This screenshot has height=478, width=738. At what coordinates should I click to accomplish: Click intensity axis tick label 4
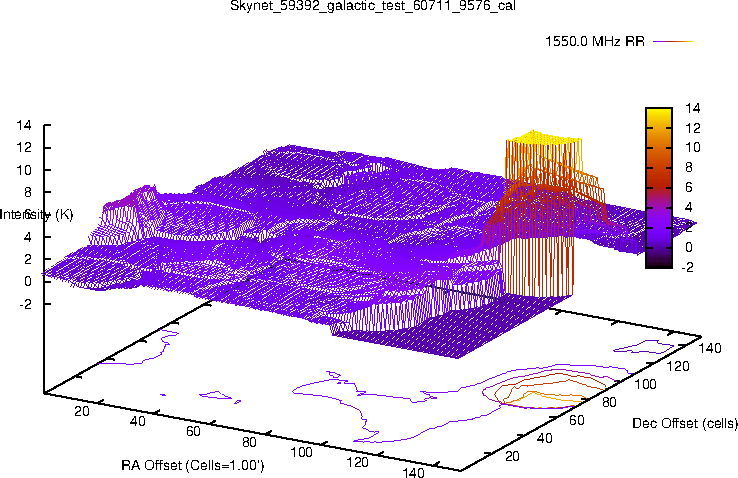[x=27, y=237]
